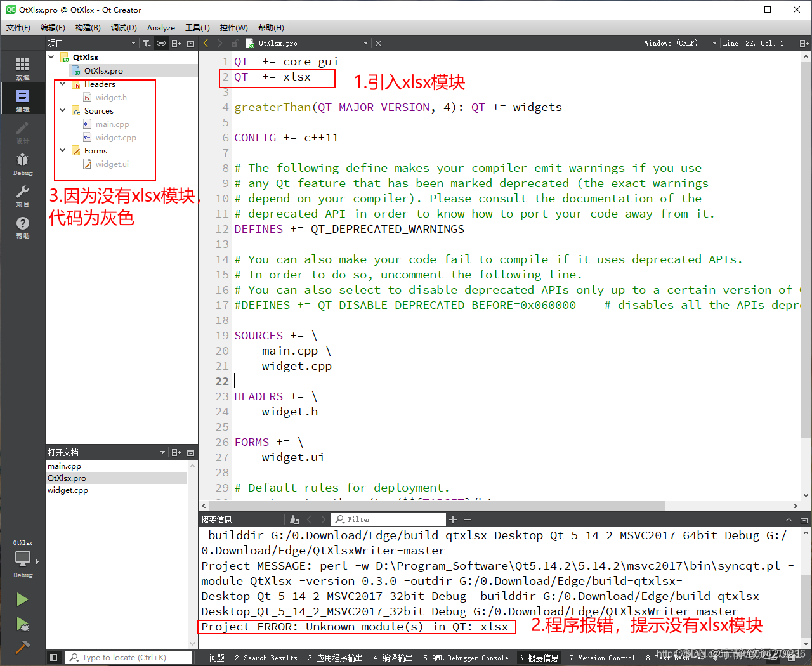Collapse the QtXlsx project root node
The width and height of the screenshot is (812, 666).
pyautogui.click(x=51, y=57)
